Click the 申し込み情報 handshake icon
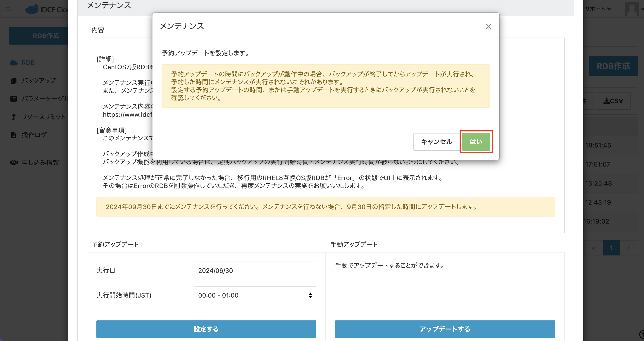The image size is (644, 341). (x=14, y=162)
